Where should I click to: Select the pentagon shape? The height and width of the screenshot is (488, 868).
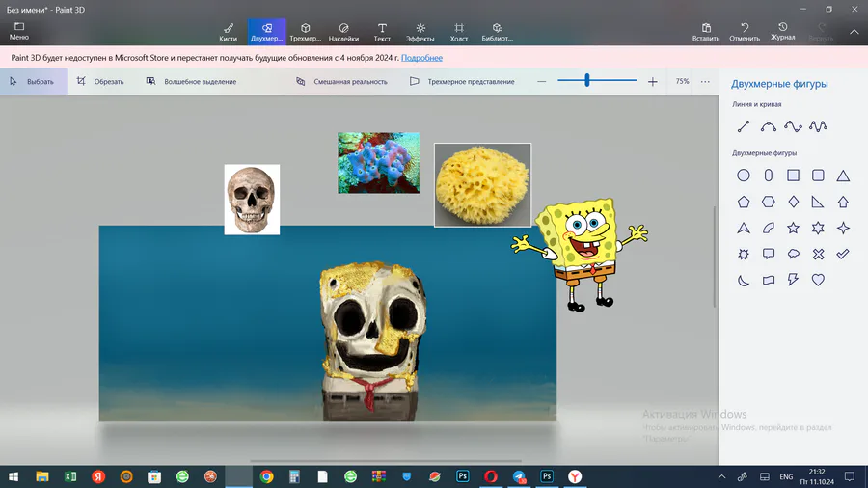pos(744,202)
